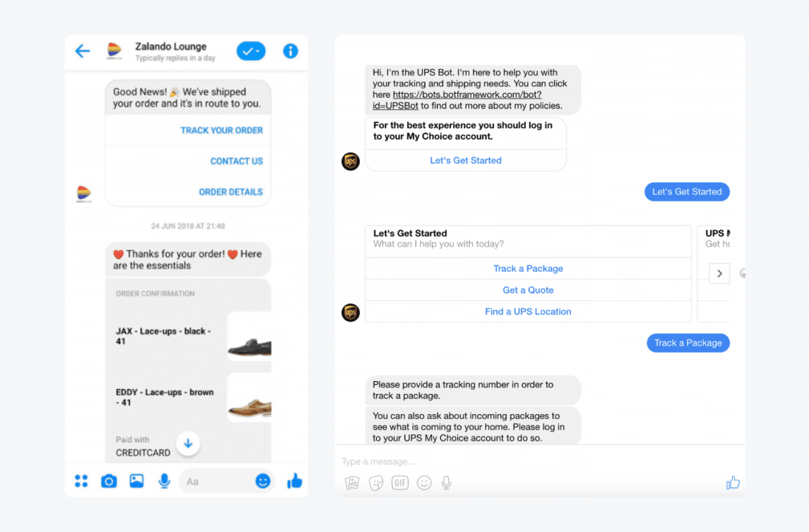Open the emoji smiley in the Aa field

262,481
